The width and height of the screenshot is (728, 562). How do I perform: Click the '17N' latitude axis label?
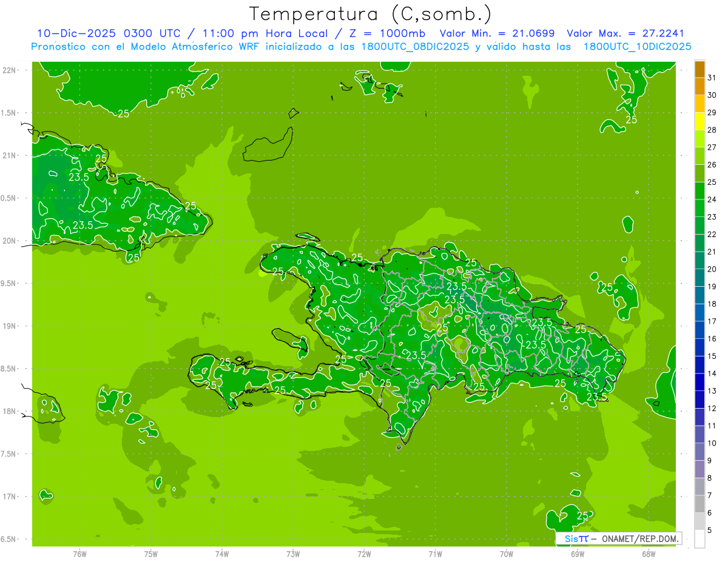click(10, 497)
